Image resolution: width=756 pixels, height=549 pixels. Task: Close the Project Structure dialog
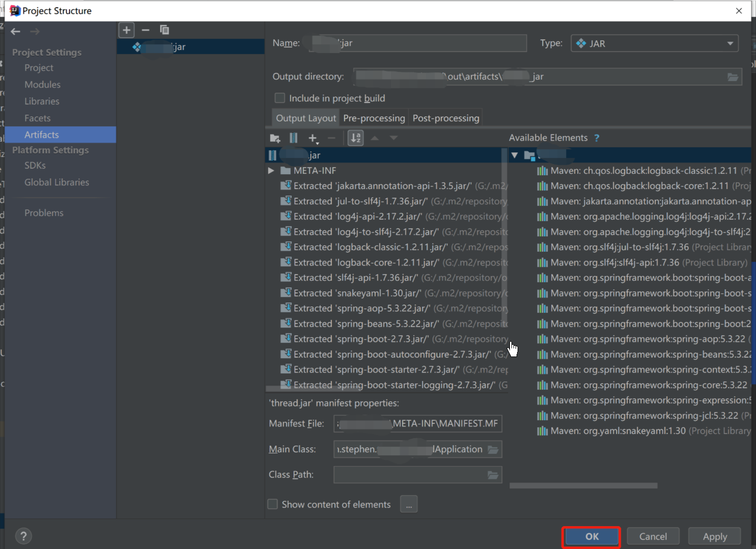(739, 11)
